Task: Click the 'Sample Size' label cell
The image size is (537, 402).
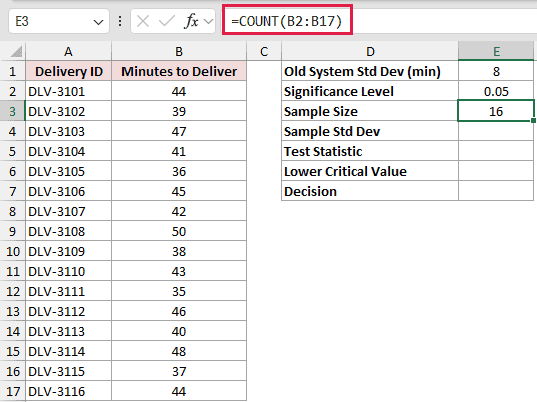Action: [370, 111]
